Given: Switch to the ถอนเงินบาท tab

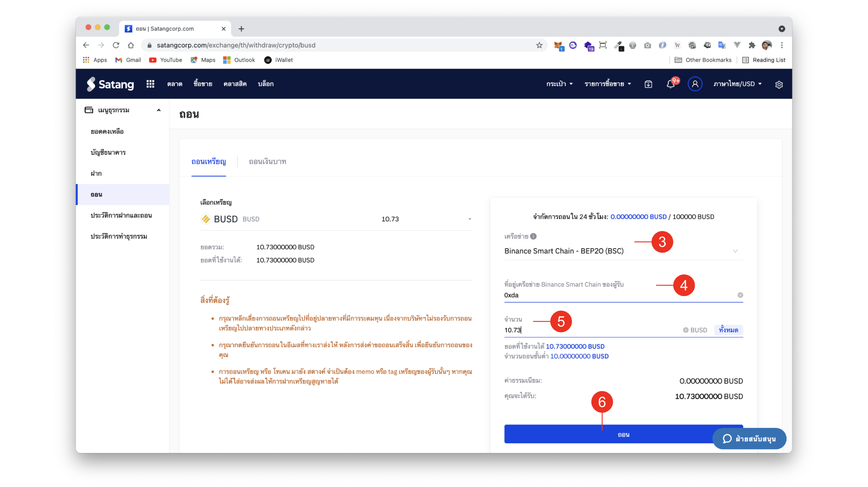Looking at the screenshot, I should point(268,162).
